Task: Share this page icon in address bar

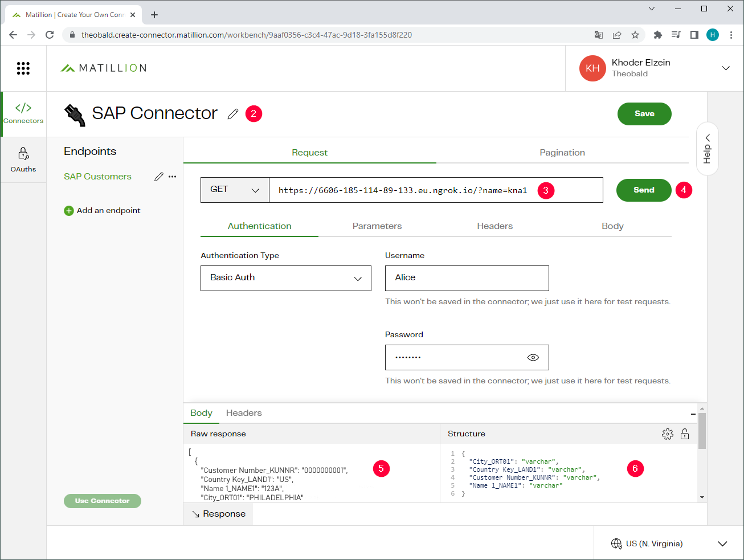Action: (x=617, y=35)
